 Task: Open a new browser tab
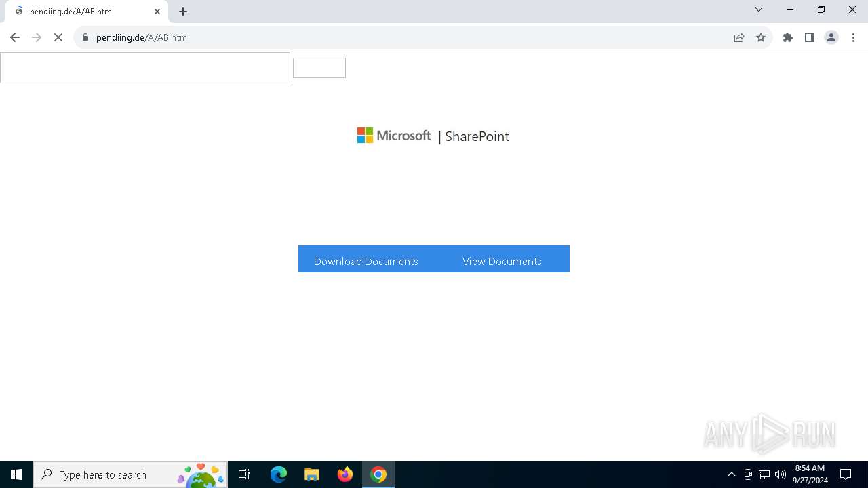(x=183, y=12)
